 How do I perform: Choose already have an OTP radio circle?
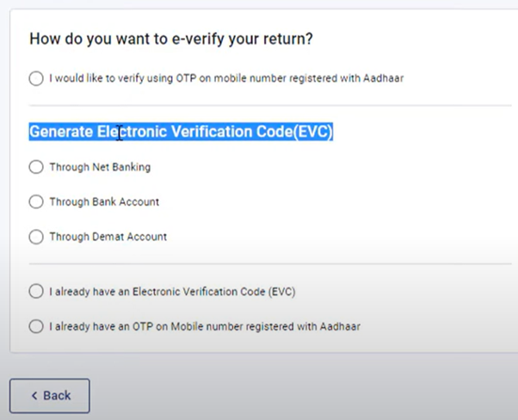(x=35, y=326)
